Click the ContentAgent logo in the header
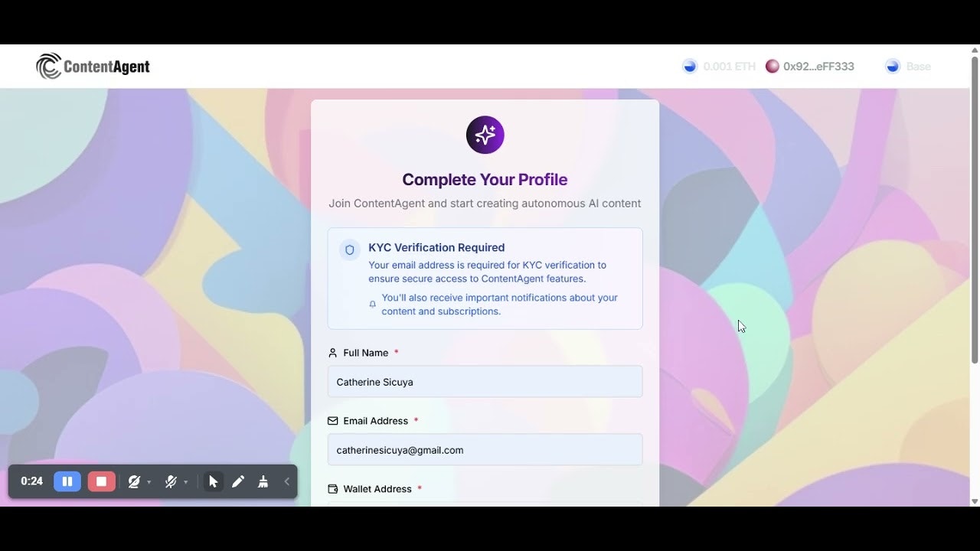This screenshot has height=551, width=980. click(93, 67)
